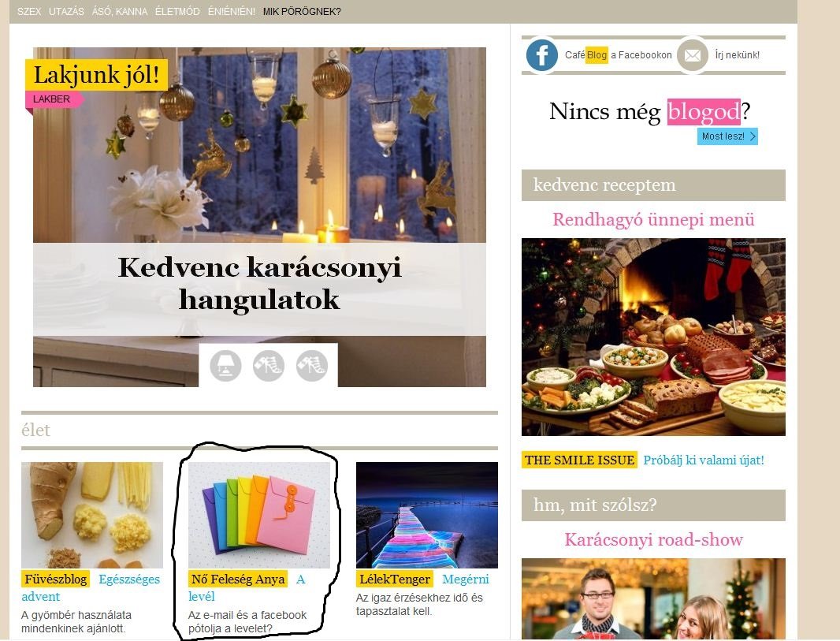Screen dimensions: 840x641
Task: Select the middle high-heel carousel icon
Action: pyautogui.click(x=269, y=366)
